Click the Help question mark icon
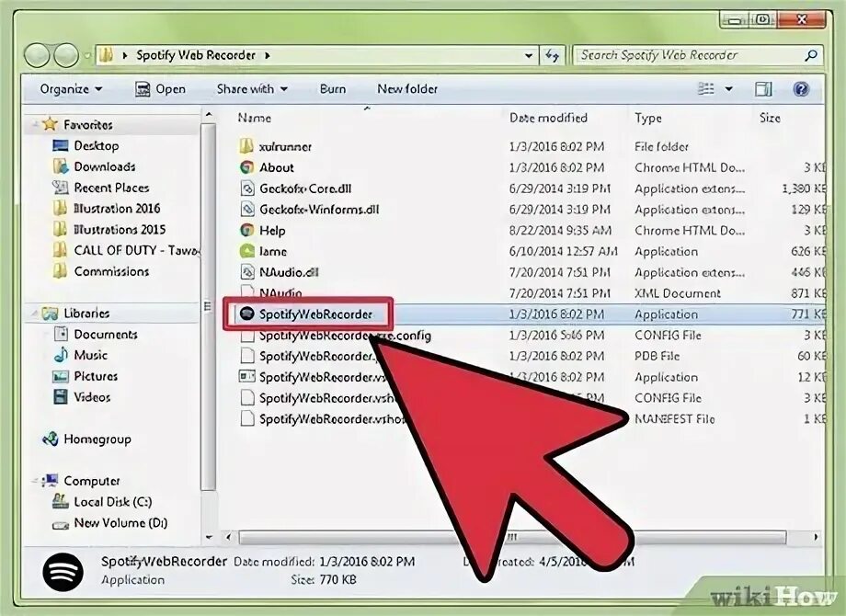Viewport: 846px width, 616px height. click(801, 89)
